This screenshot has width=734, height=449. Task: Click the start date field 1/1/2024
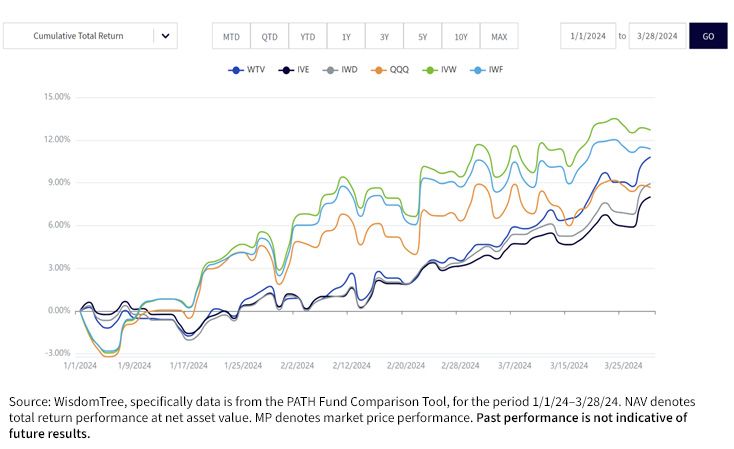coord(588,36)
